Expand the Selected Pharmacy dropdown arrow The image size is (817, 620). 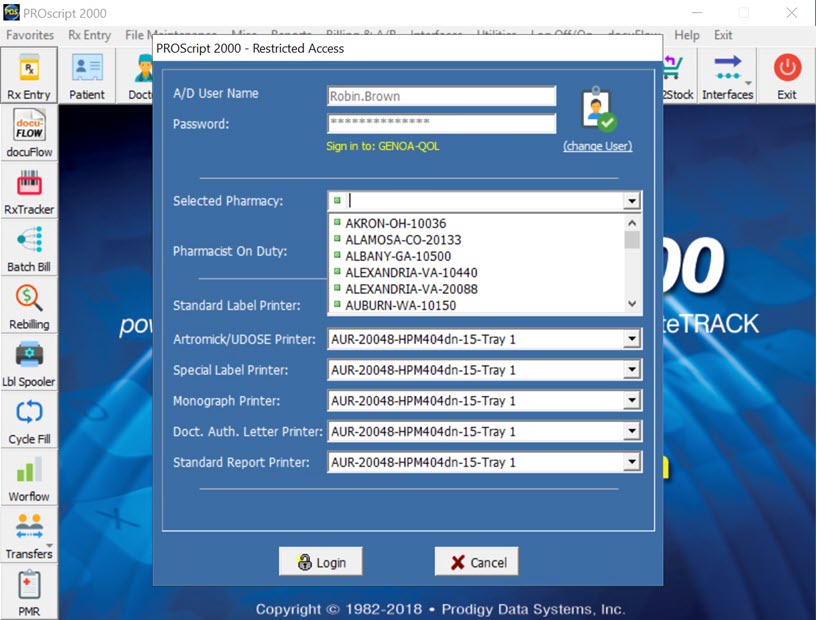(631, 201)
